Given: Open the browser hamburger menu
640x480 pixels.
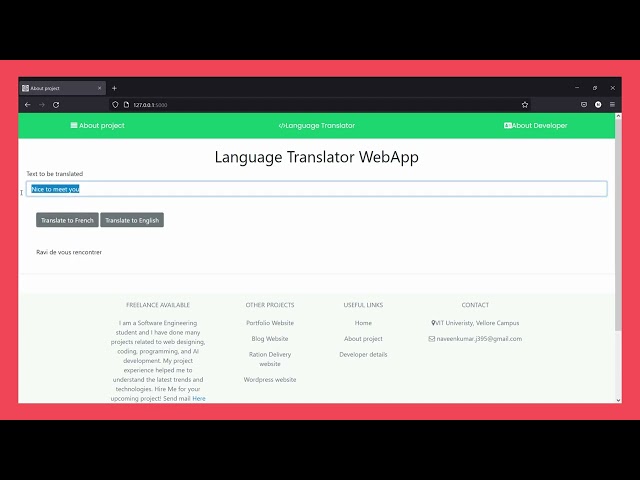Looking at the screenshot, I should 612,105.
